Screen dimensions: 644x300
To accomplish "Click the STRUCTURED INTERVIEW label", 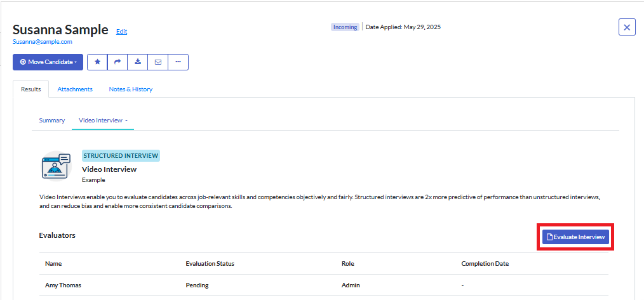I will pos(121,155).
